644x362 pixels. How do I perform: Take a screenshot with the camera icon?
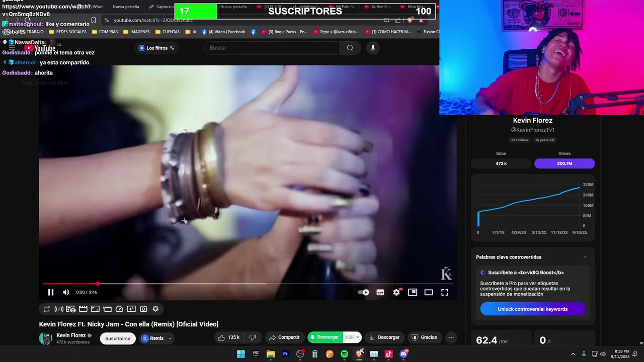[x=143, y=309]
